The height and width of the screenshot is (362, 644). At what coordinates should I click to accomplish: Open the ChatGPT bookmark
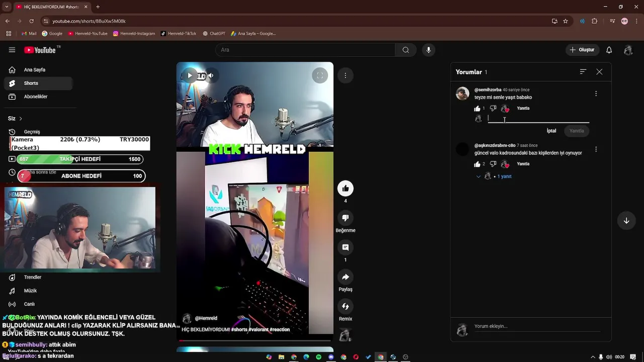pyautogui.click(x=214, y=34)
